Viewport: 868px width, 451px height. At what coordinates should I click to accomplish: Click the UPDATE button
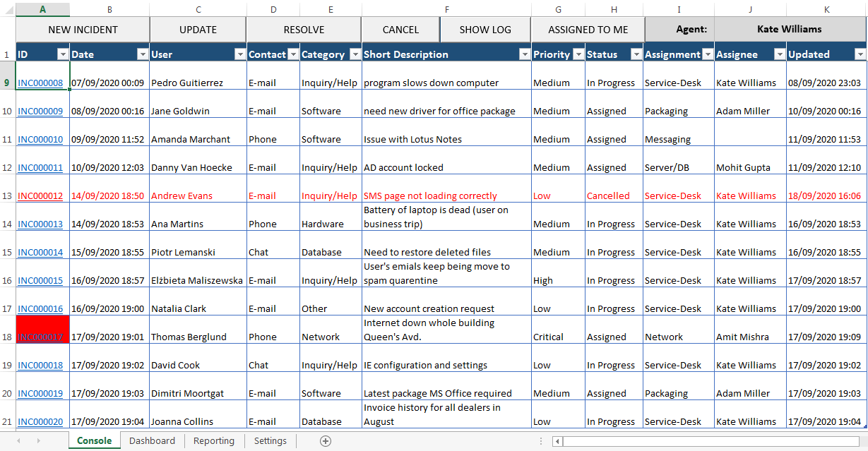pyautogui.click(x=197, y=30)
